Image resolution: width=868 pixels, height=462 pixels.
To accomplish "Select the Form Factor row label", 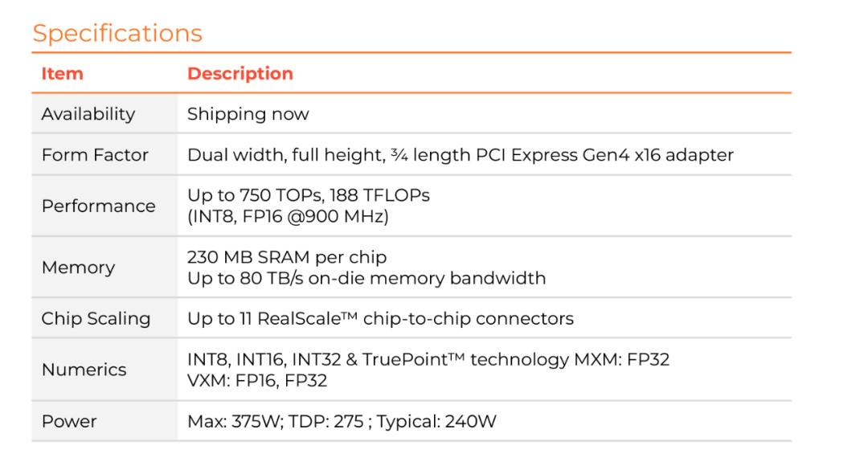I will [95, 155].
